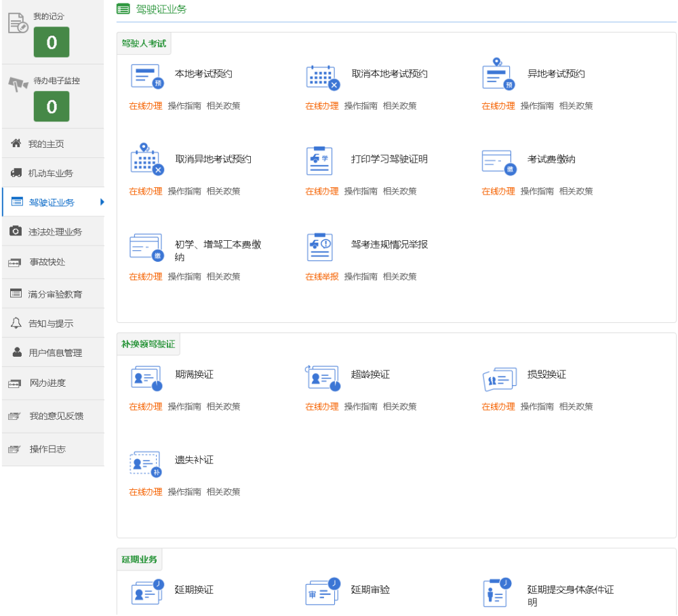Image resolution: width=678 pixels, height=616 pixels.
Task: Click the 取消本地考试预约 icon
Action: 323,77
